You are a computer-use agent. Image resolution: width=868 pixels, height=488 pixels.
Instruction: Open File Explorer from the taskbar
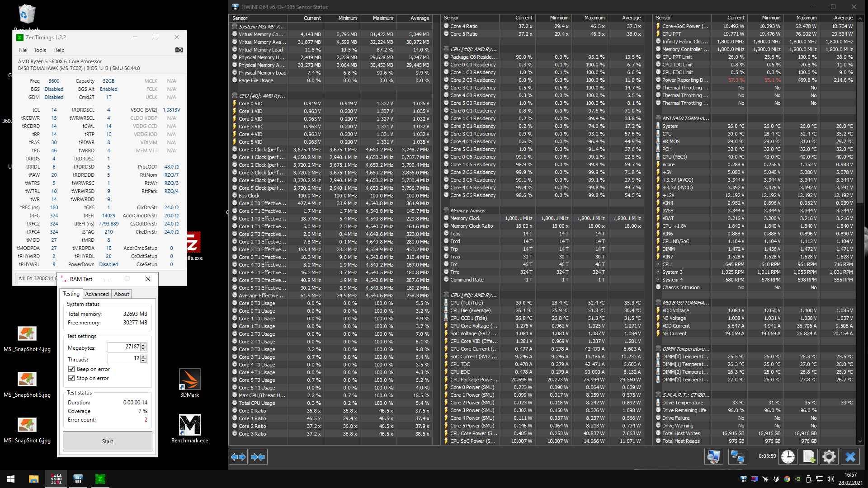click(34, 479)
